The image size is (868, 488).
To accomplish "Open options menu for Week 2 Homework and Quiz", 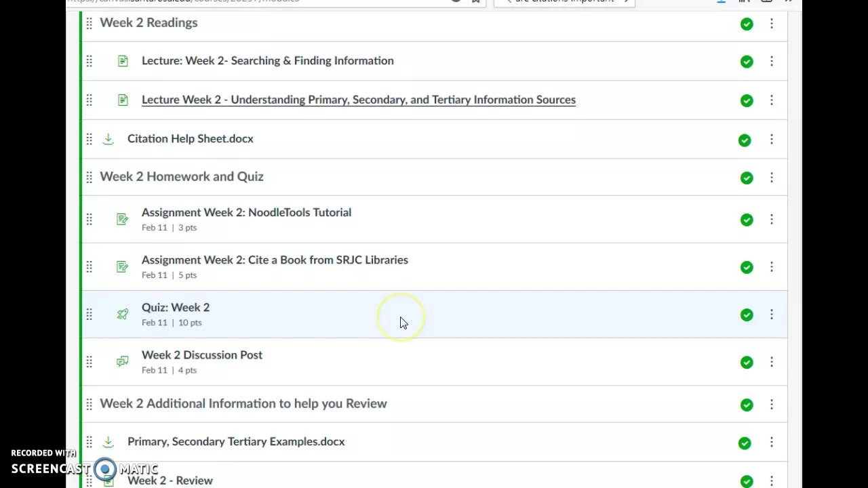I will click(771, 178).
